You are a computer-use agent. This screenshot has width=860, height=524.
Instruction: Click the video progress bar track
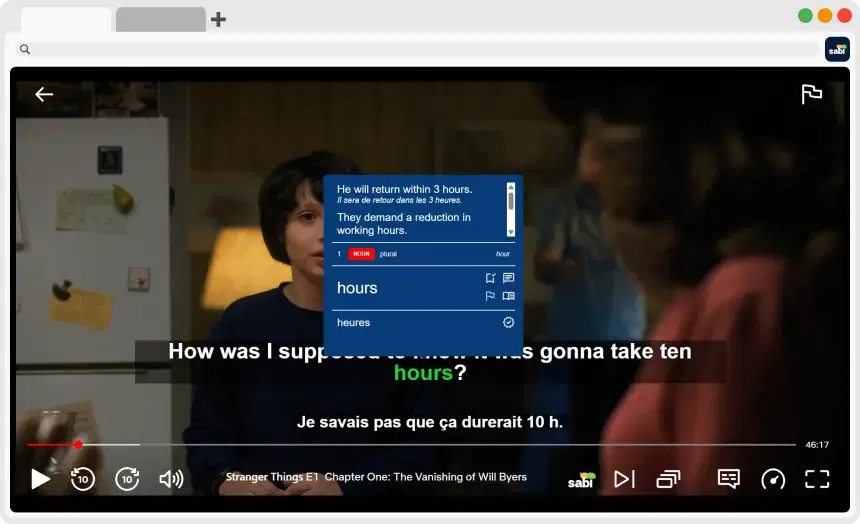click(411, 444)
